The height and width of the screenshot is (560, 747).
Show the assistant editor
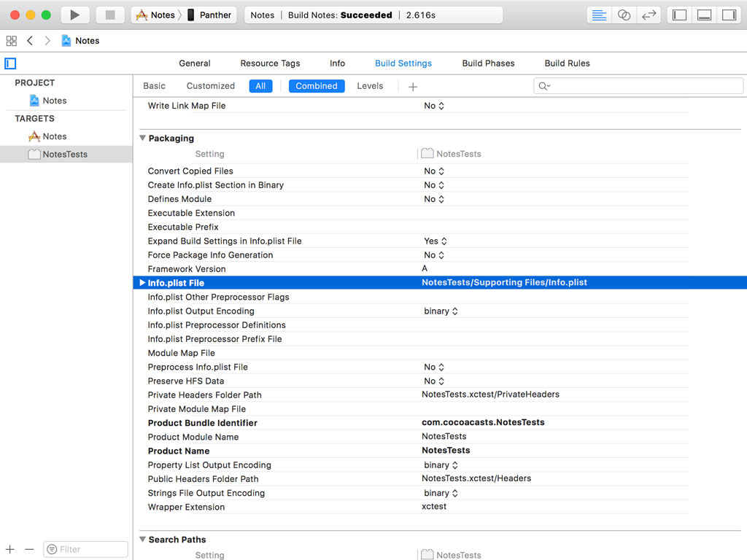tap(624, 15)
